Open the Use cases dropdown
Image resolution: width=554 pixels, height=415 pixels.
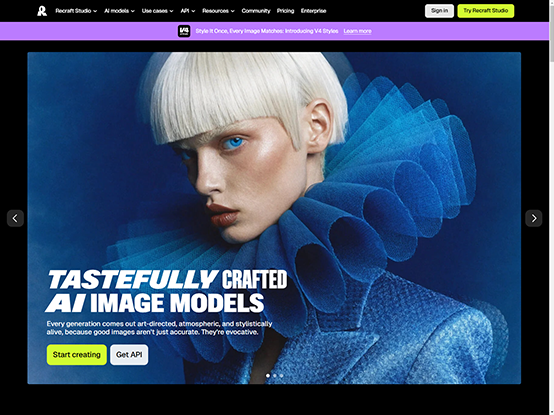click(x=158, y=11)
